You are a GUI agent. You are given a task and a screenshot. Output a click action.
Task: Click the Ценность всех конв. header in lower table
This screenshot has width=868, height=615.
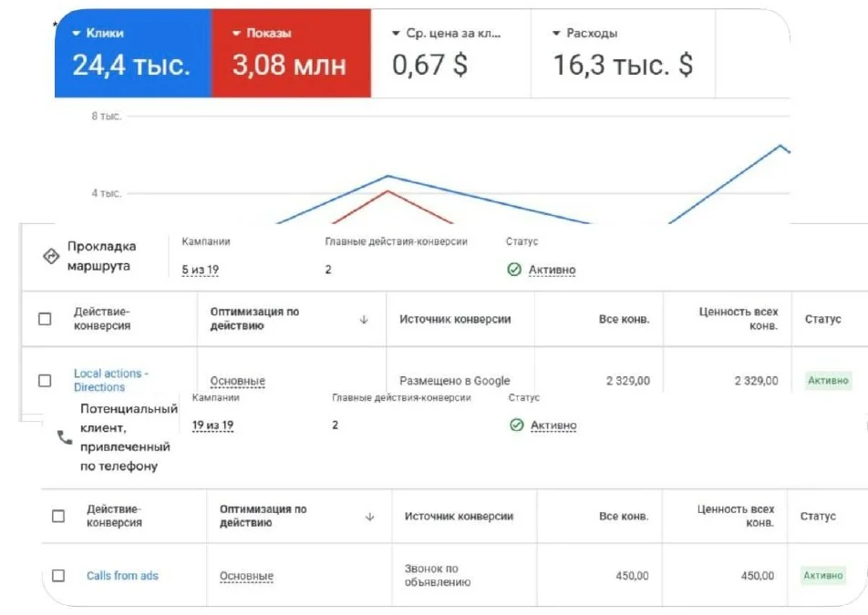735,516
